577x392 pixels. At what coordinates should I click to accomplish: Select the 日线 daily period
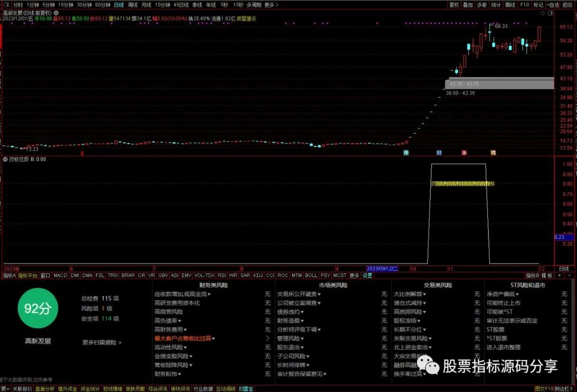(119, 5)
